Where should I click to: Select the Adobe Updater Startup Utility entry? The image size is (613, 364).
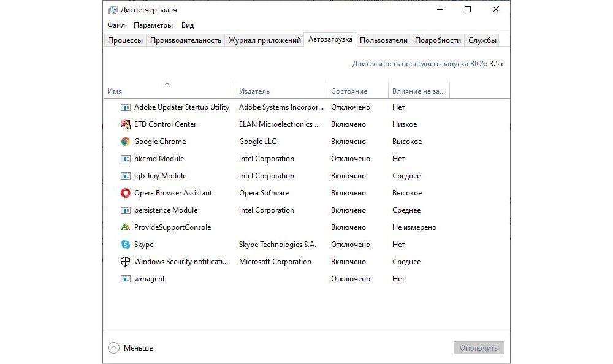[x=182, y=107]
